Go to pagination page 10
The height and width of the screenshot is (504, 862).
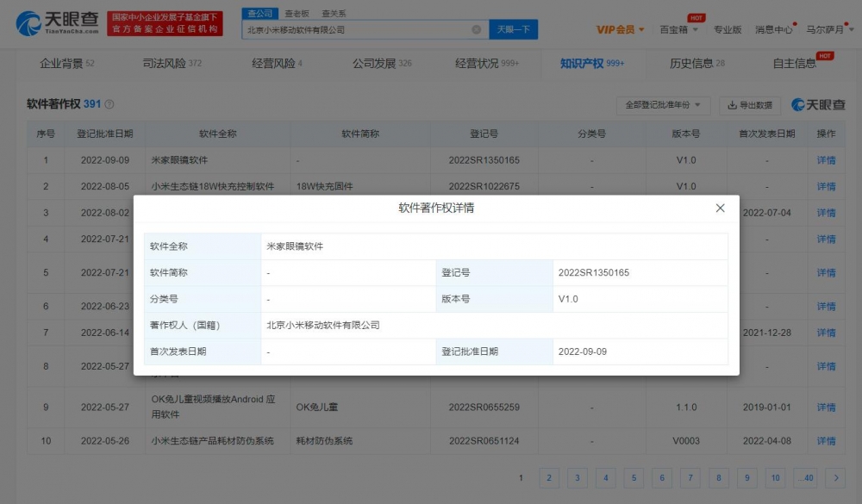(x=775, y=478)
